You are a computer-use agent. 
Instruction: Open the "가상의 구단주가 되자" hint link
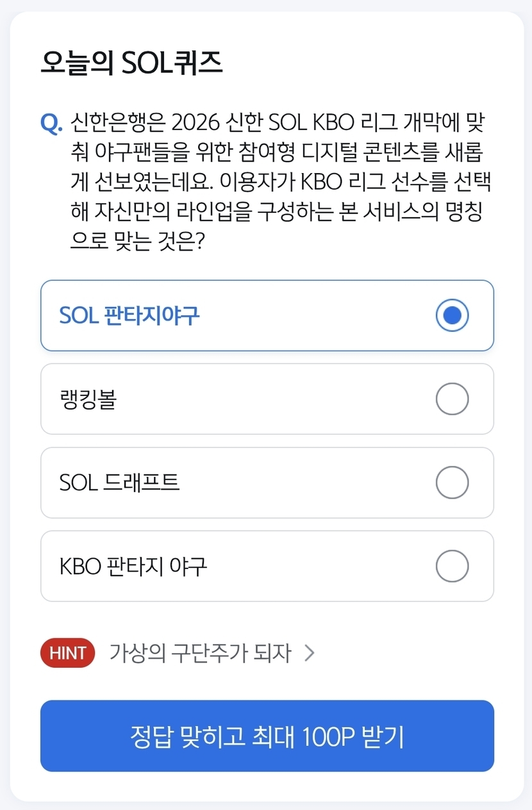(x=200, y=653)
